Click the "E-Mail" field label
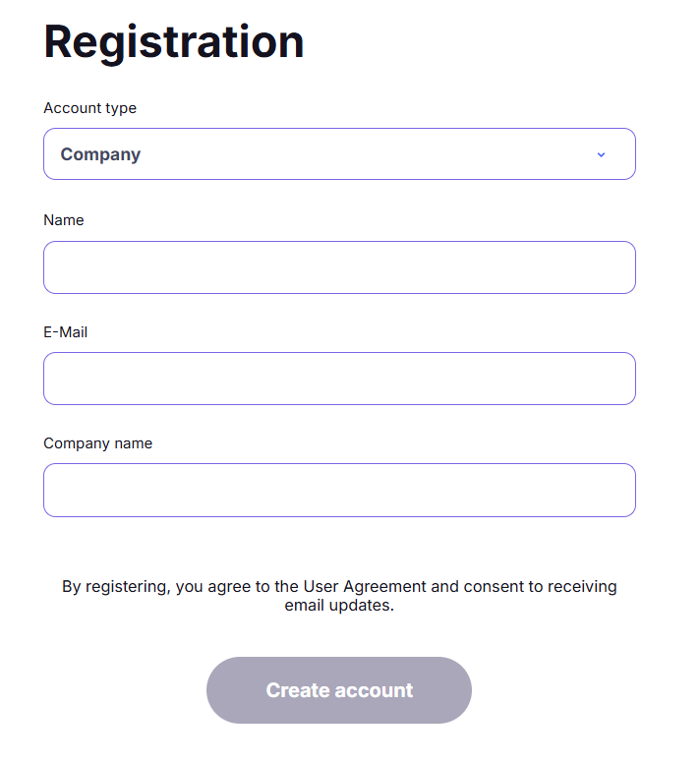Screen dimensions: 700x763 click(66, 332)
